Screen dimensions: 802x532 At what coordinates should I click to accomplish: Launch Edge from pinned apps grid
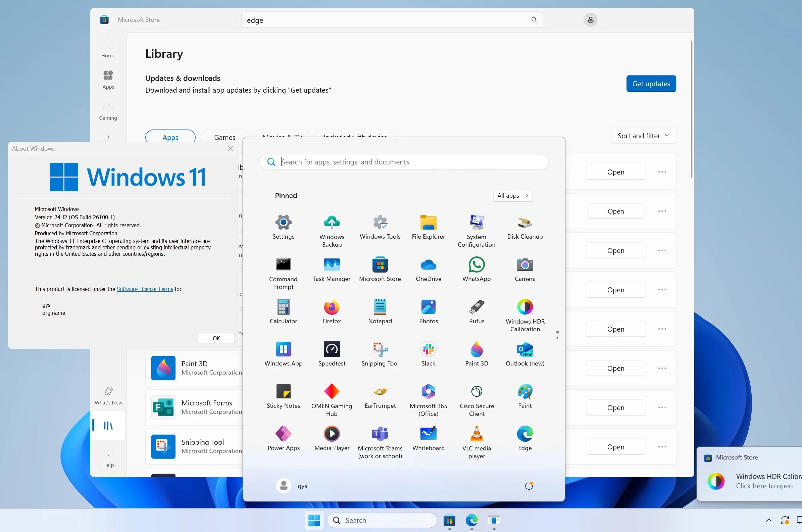tap(525, 438)
